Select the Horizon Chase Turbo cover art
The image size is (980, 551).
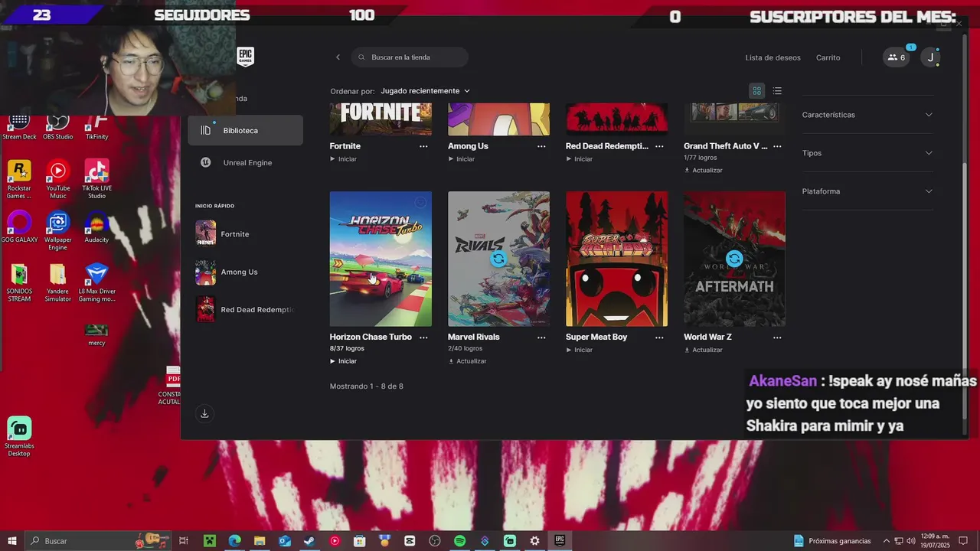(x=381, y=259)
